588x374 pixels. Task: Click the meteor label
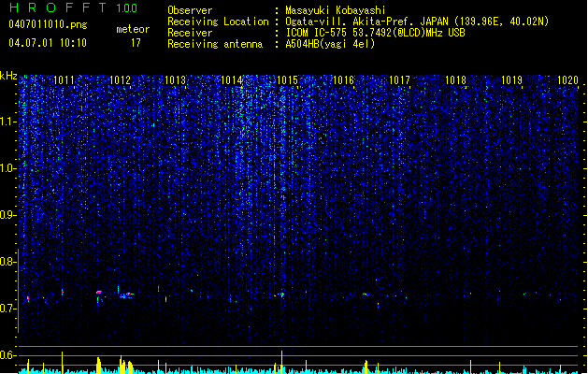tap(133, 29)
